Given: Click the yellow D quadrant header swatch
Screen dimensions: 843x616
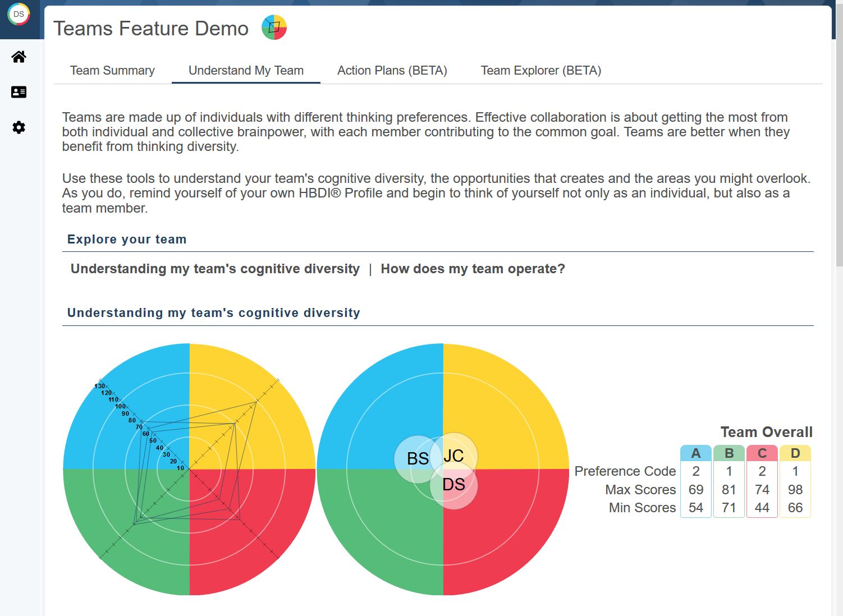Looking at the screenshot, I should point(795,453).
